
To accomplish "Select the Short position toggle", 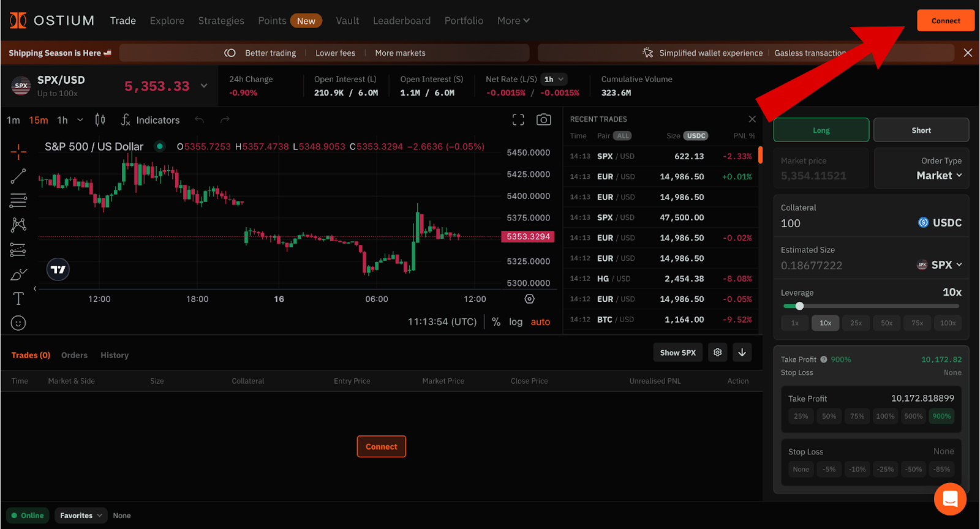I will 921,130.
